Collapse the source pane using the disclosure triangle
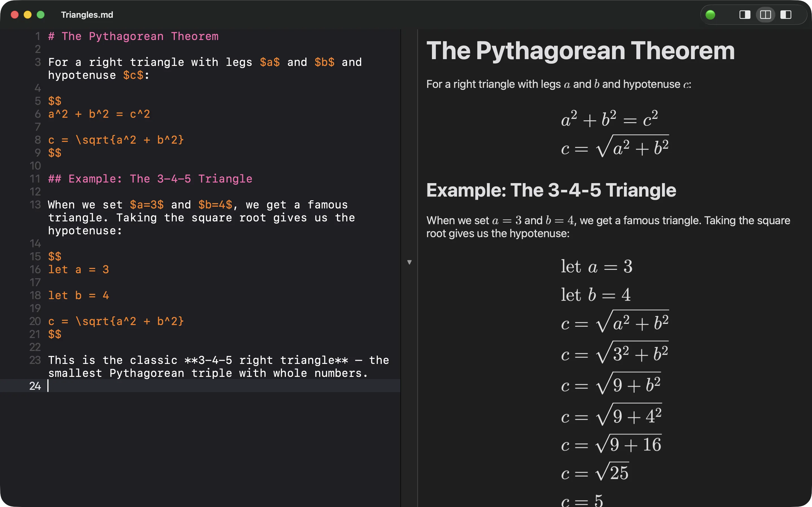 [x=410, y=262]
